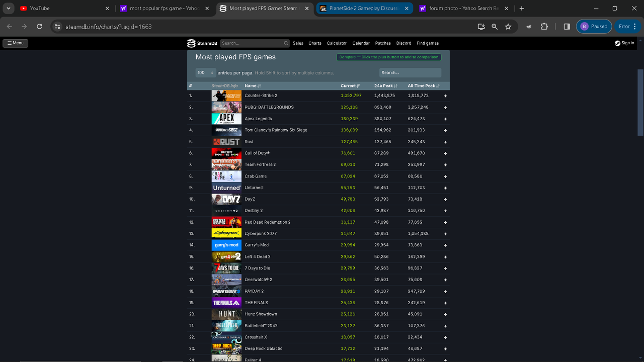
Task: Add PUBG: BATTLEGROUNDS to comparison with plus
Action: click(x=445, y=107)
